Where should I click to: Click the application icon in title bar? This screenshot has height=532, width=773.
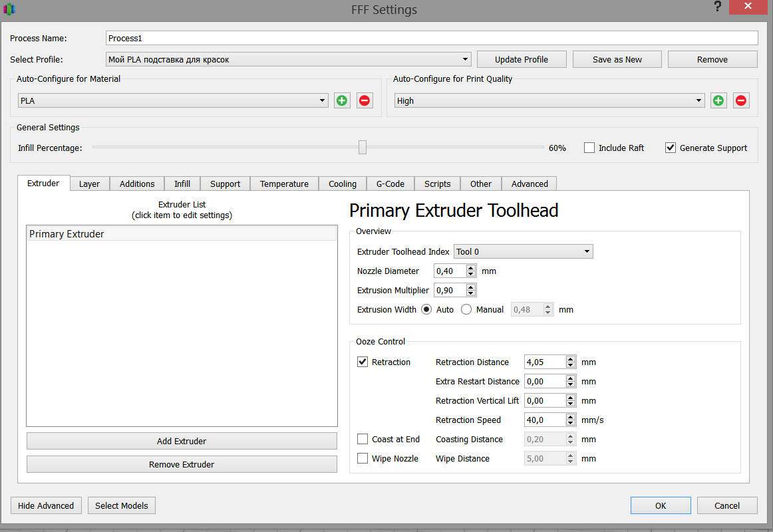point(9,9)
